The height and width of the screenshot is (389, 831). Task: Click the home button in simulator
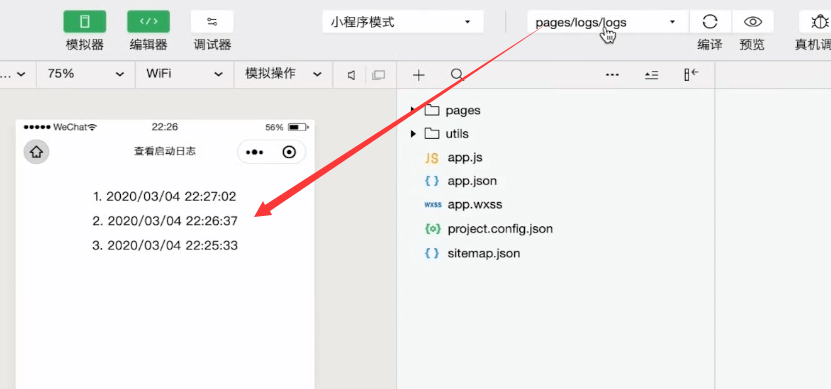[36, 152]
